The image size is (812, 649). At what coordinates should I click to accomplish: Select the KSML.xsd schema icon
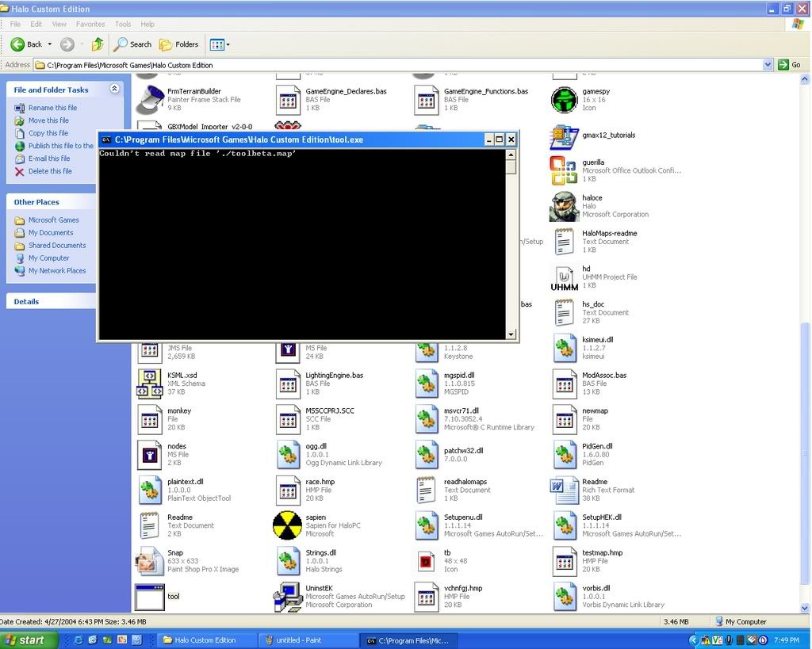click(150, 384)
